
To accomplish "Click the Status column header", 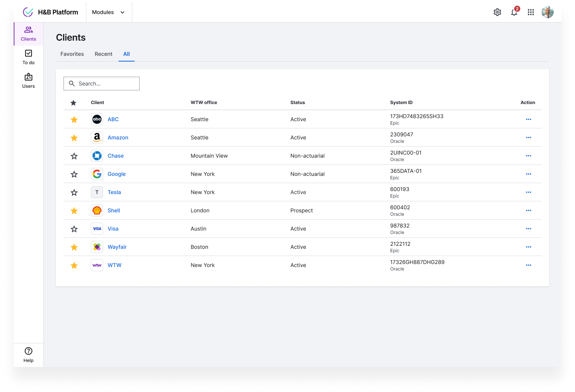I will (x=298, y=103).
